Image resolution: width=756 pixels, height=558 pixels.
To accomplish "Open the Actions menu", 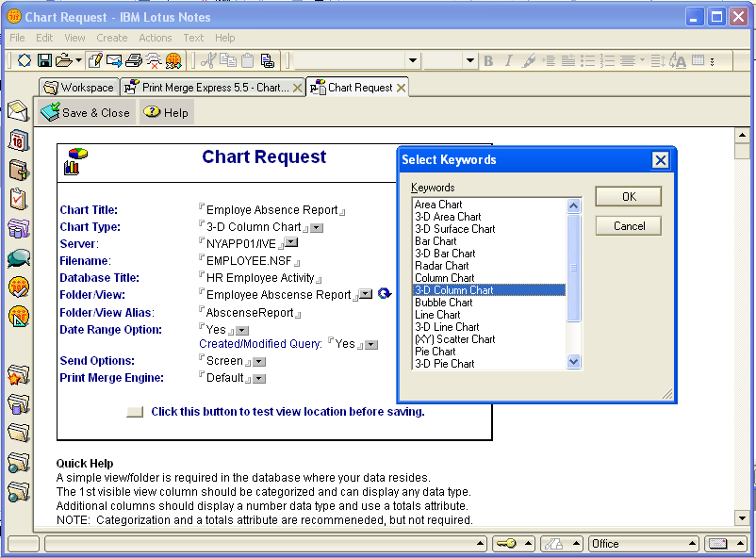I will click(x=156, y=38).
